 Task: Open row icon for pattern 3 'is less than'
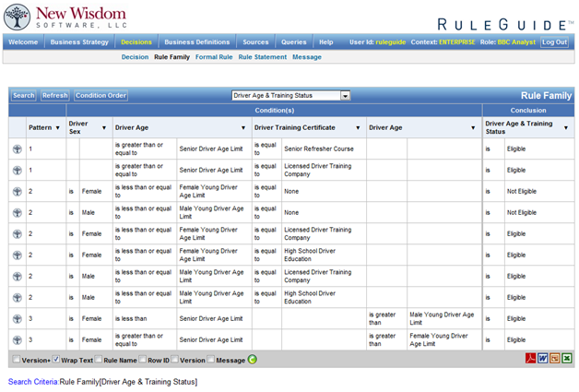18,319
